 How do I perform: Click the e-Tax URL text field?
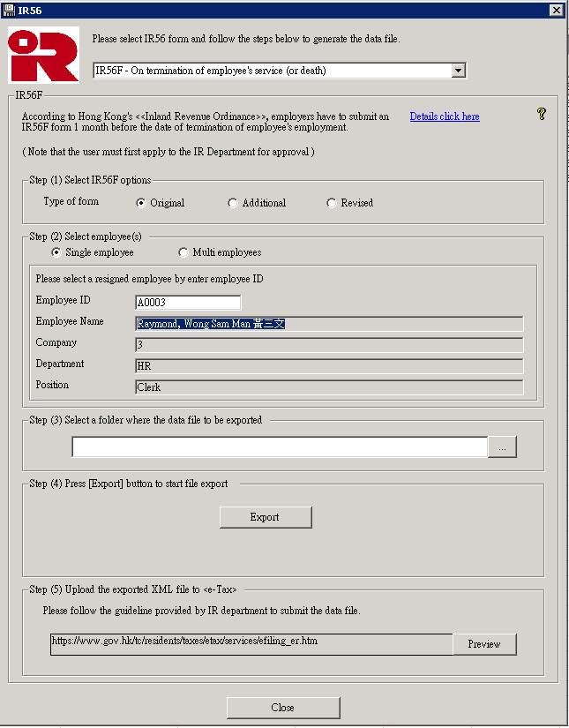click(x=251, y=643)
